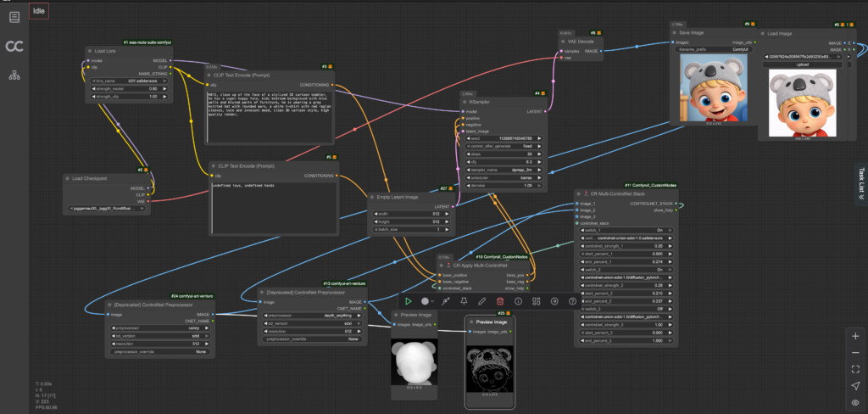Expand the Task List side panel
Screen dimensions: 868x414
click(860, 182)
